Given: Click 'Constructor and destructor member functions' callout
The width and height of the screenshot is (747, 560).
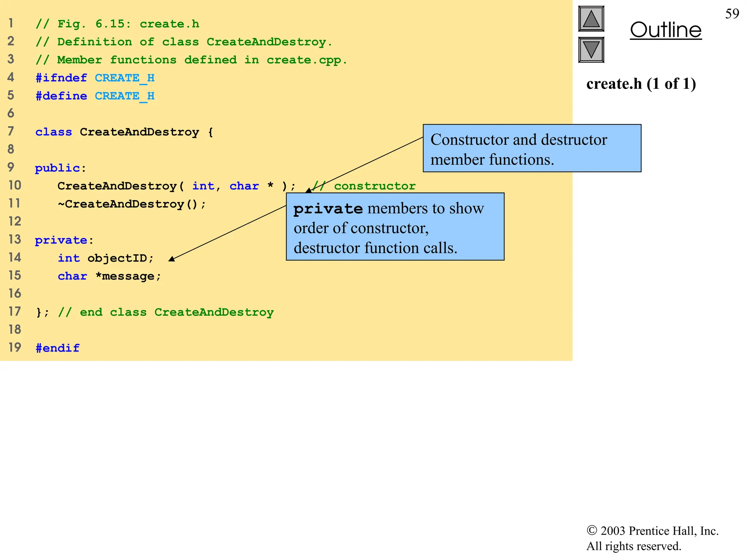Looking at the screenshot, I should [x=532, y=148].
